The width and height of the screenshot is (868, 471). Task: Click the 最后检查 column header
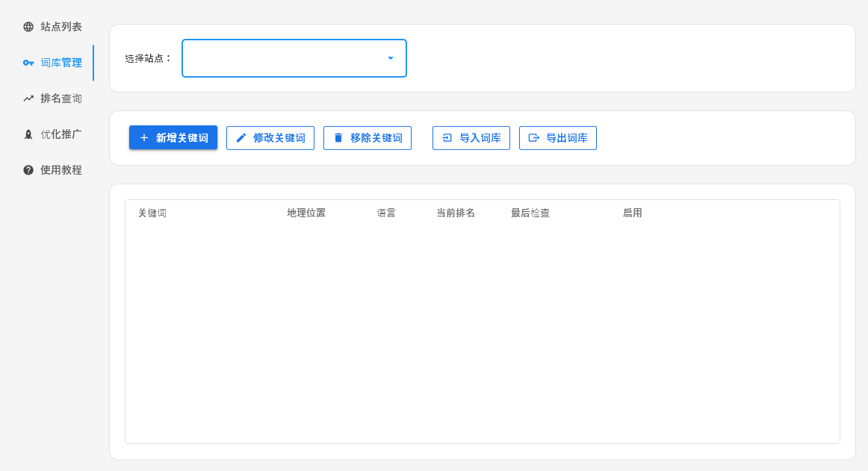tap(530, 213)
